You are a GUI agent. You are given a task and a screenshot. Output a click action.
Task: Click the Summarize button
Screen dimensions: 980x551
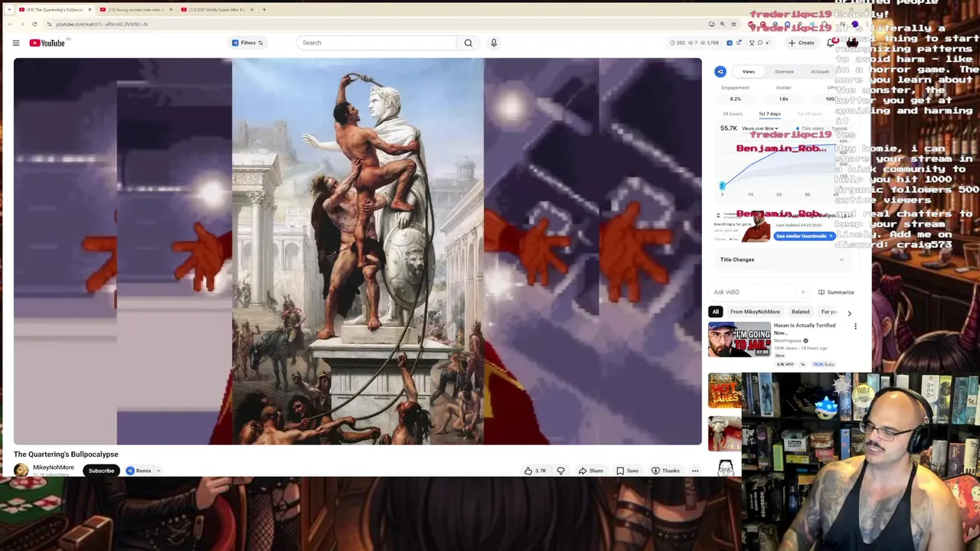[836, 292]
